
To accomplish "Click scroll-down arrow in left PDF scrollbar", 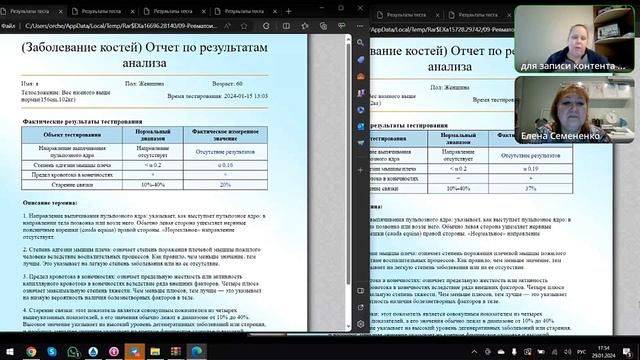I will pos(348,327).
